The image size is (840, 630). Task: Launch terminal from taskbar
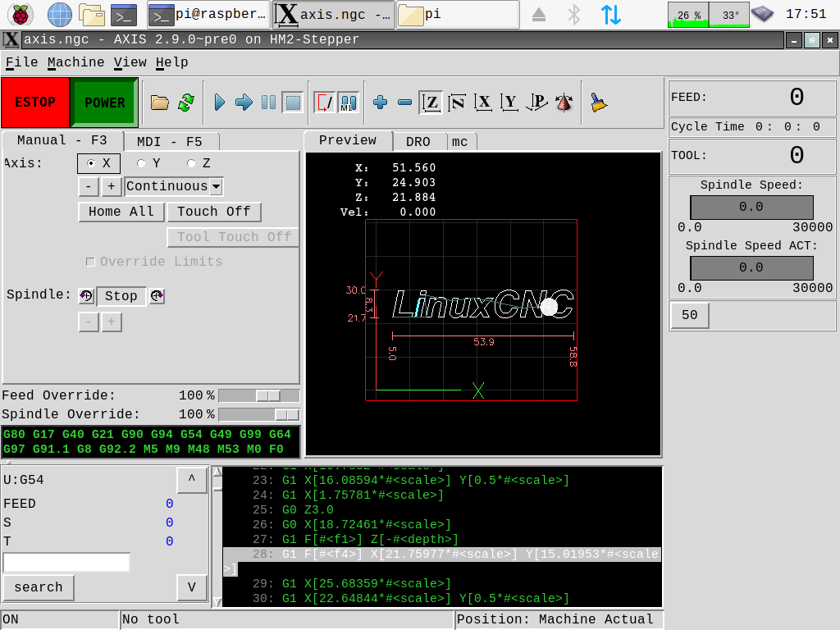pos(124,15)
